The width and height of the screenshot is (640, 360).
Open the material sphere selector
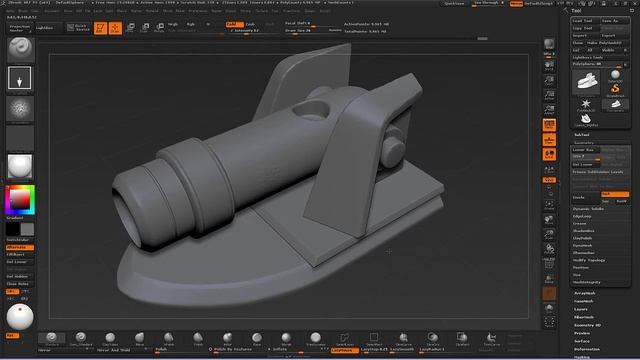click(x=20, y=167)
